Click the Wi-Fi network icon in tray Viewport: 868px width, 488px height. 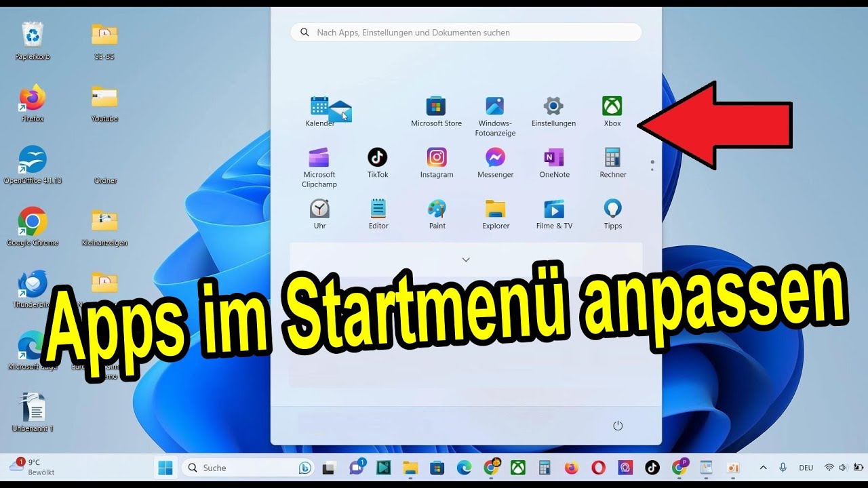tap(829, 468)
